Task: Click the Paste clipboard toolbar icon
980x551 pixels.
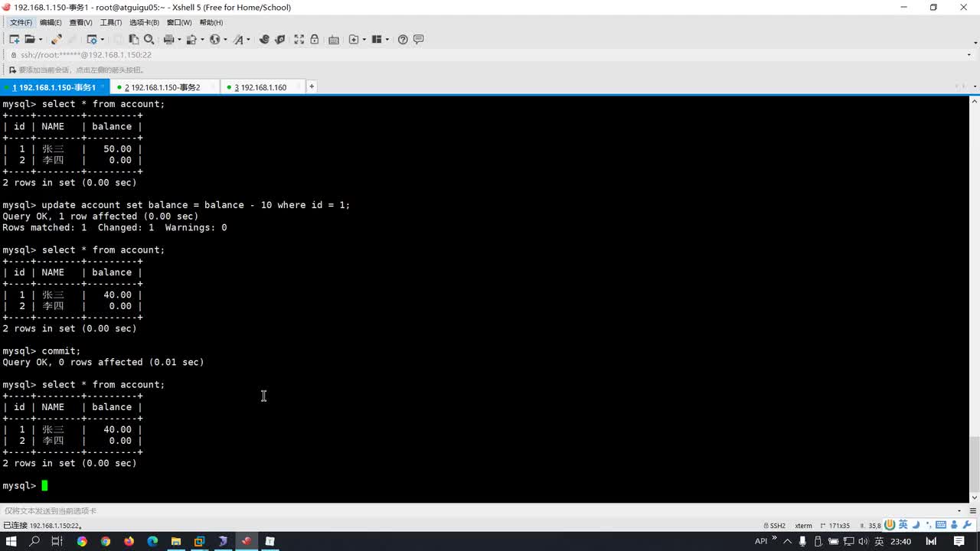Action: (x=133, y=39)
